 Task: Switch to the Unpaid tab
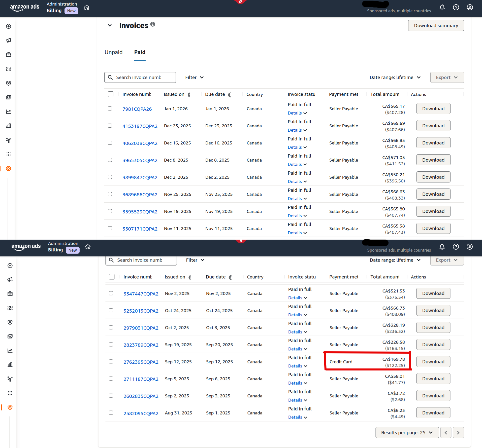(113, 52)
